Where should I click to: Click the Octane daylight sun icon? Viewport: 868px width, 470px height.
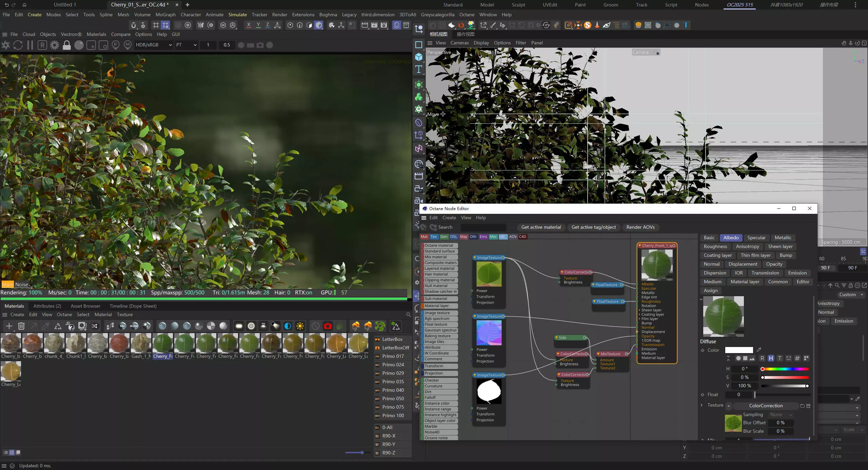point(300,326)
